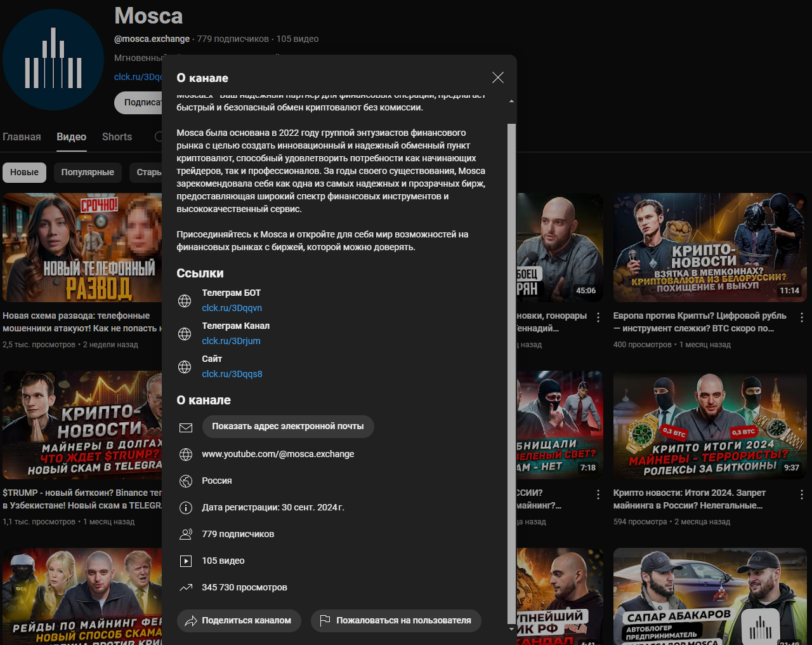Click the globe icon beside Телеграм Канал
Viewport: 812px width, 645px height.
185,334
